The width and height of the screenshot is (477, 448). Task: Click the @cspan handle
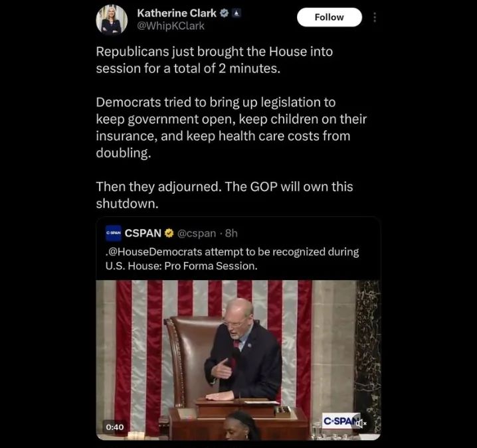click(197, 233)
